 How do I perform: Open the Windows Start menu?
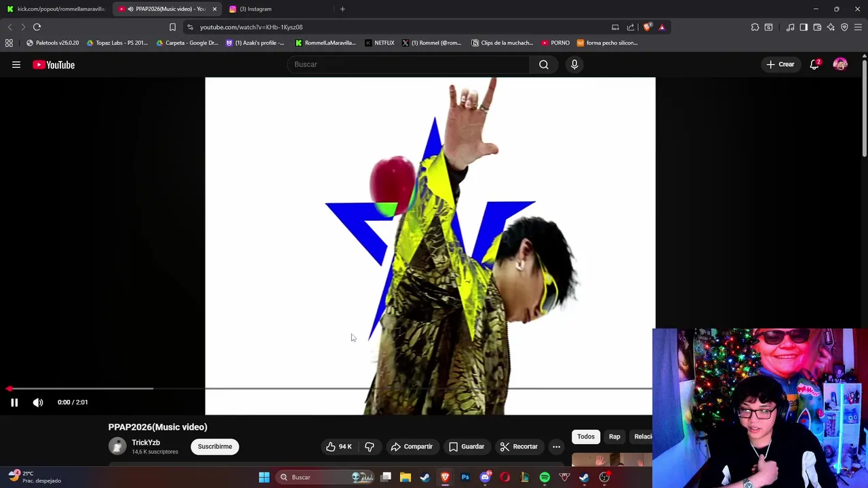[x=264, y=477]
